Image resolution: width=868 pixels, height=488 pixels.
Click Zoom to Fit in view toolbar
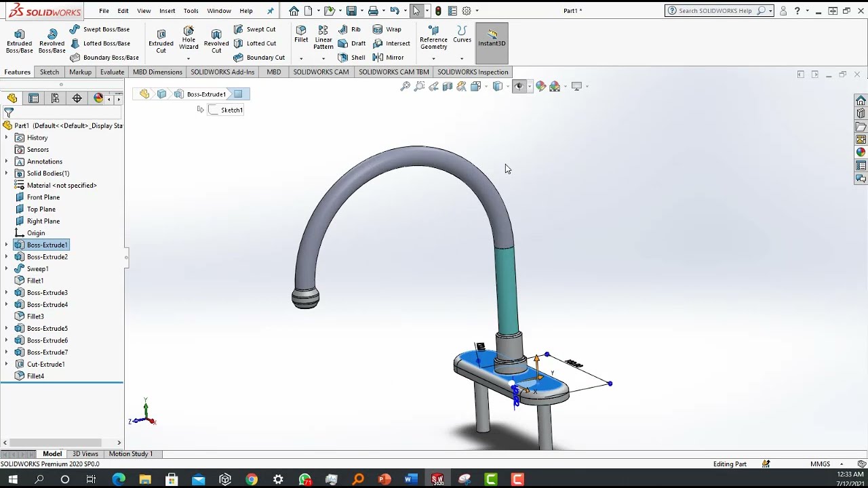click(405, 86)
